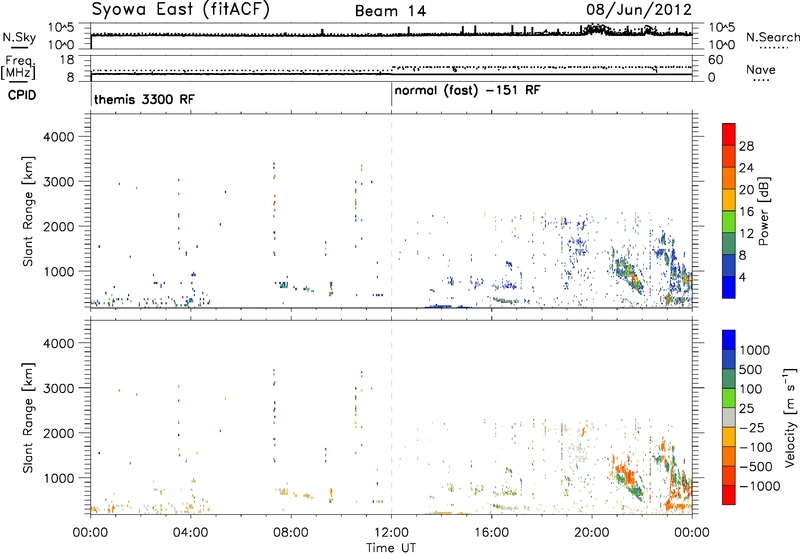Image resolution: width=800 pixels, height=554 pixels.
Task: Click the "20:00" time axis tick label
Action: pos(592,533)
